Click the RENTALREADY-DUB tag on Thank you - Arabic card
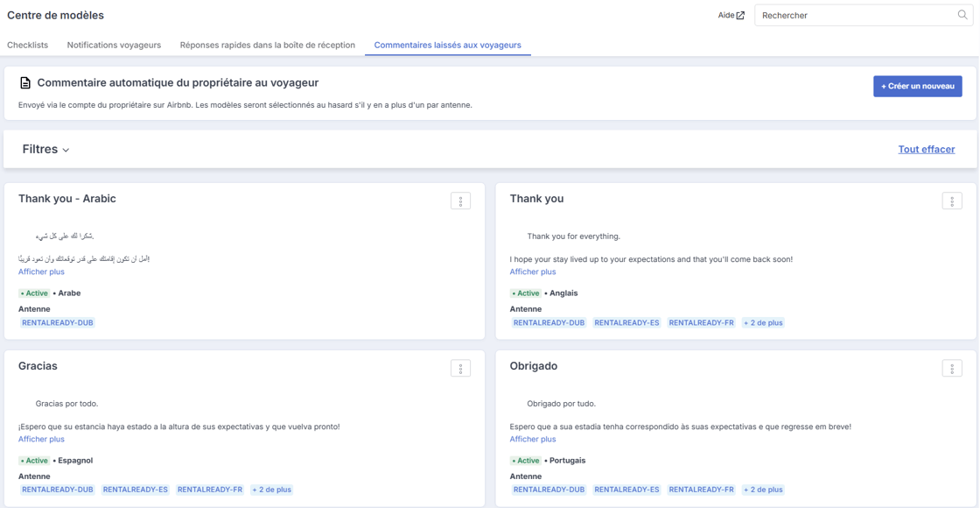This screenshot has width=980, height=508. (58, 323)
